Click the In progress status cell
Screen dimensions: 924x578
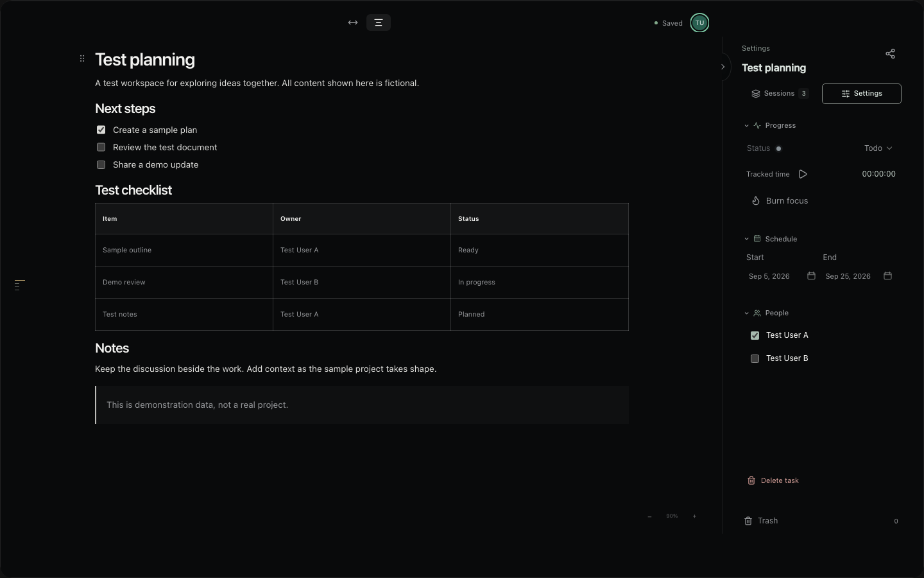(540, 283)
